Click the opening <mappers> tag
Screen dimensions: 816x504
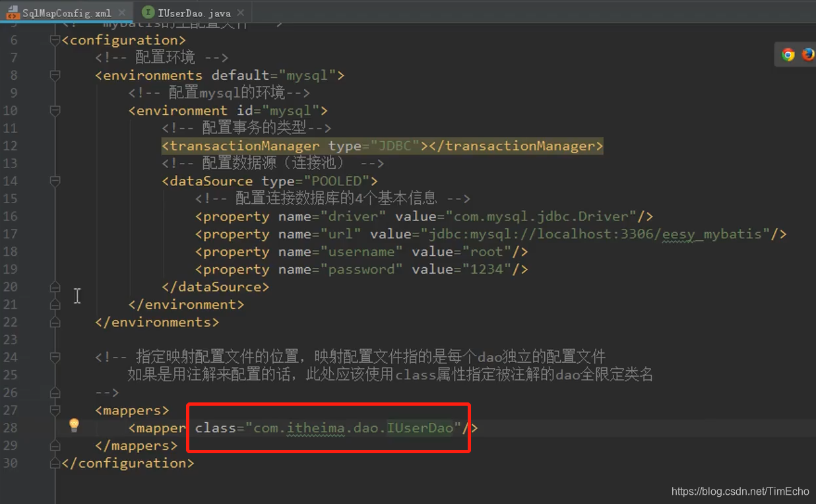133,410
